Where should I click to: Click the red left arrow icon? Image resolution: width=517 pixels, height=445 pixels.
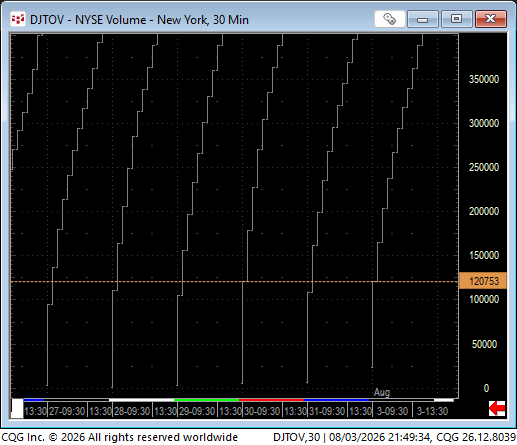497,408
